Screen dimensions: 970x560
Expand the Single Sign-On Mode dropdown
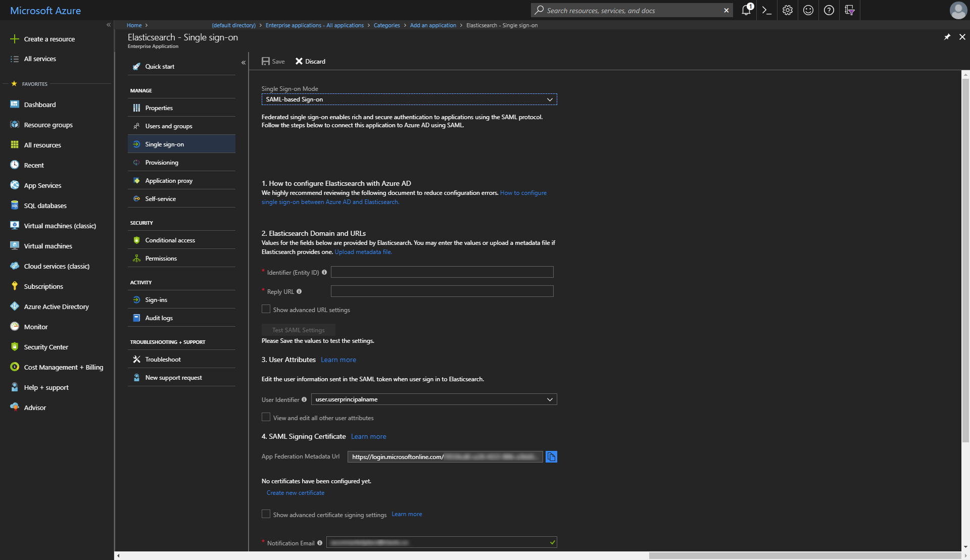(549, 98)
